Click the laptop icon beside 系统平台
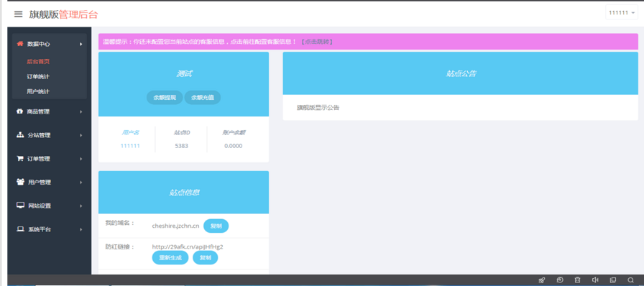Viewport: 644px width, 286px height. pyautogui.click(x=20, y=229)
